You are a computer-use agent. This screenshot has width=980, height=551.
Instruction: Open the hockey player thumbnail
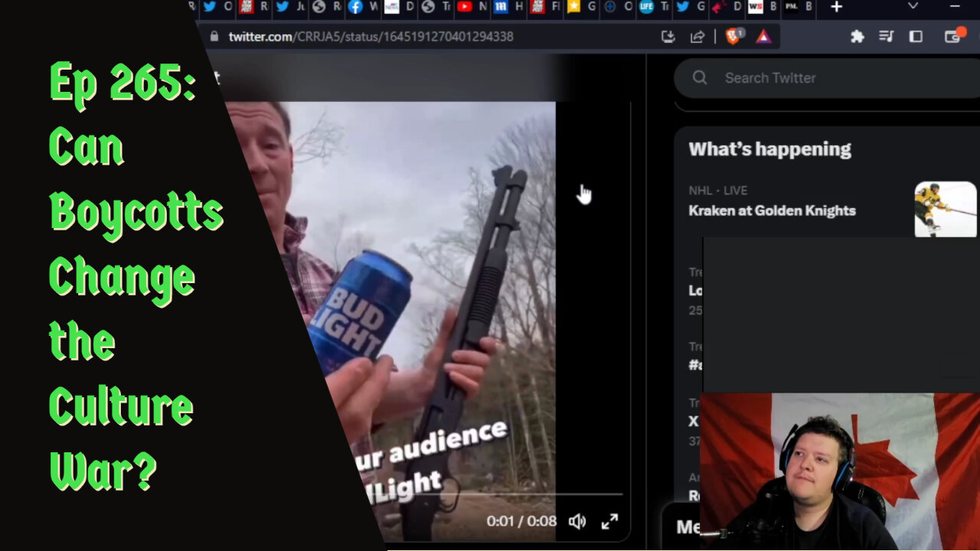point(946,209)
